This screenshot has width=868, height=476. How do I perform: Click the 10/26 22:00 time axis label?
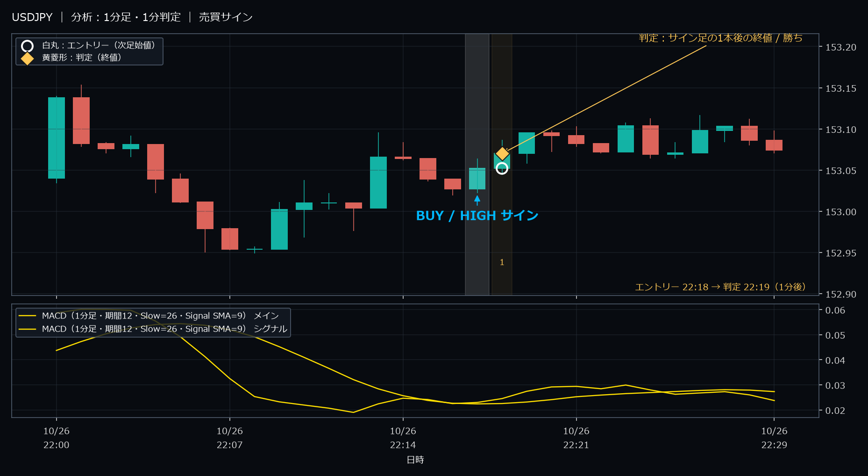(x=57, y=438)
